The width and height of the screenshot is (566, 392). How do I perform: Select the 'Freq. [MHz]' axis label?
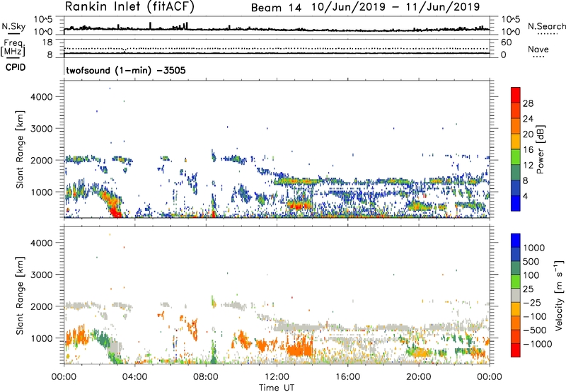[13, 47]
